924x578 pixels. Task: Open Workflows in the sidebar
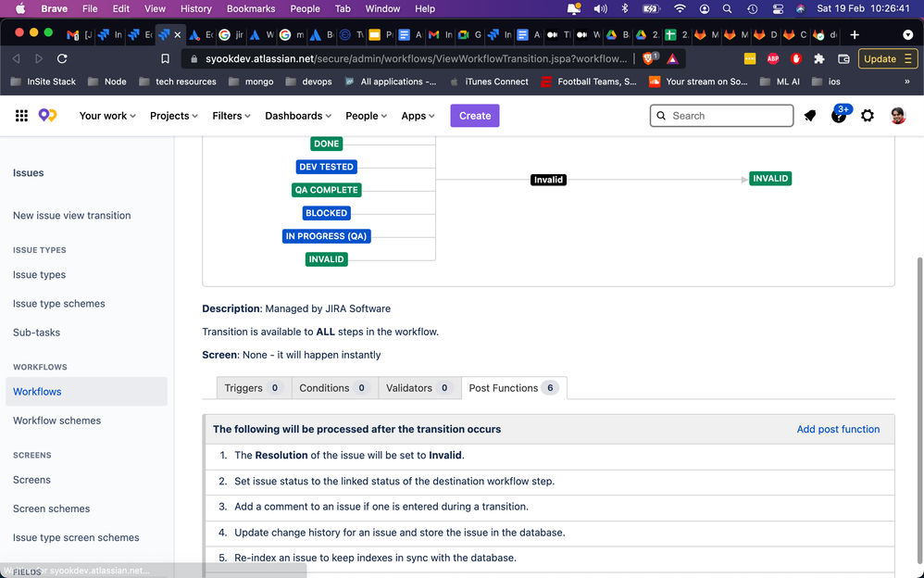pyautogui.click(x=87, y=392)
